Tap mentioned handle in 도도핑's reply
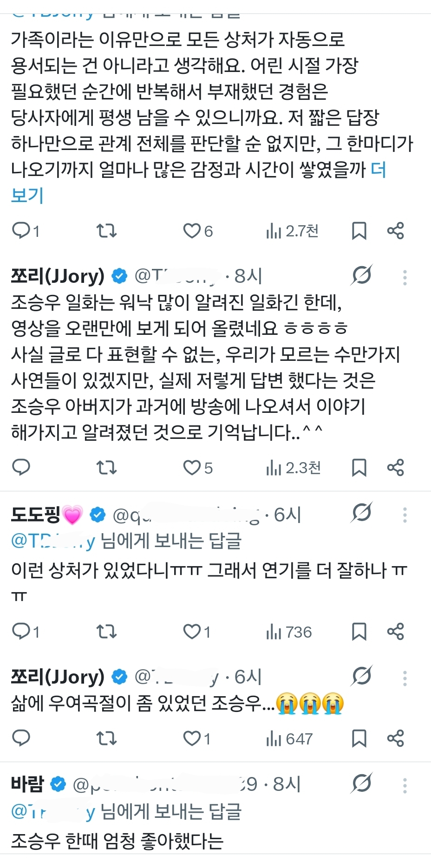 coord(53,541)
